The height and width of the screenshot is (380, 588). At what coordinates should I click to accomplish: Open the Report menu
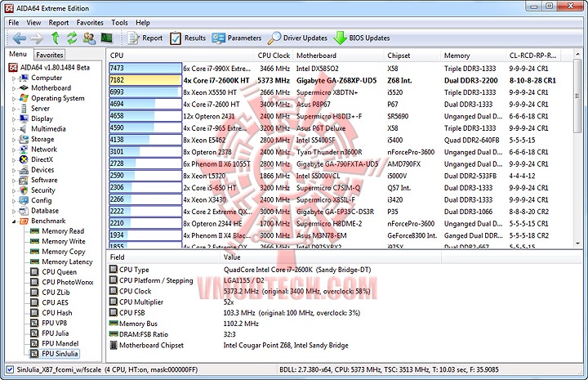(x=59, y=23)
